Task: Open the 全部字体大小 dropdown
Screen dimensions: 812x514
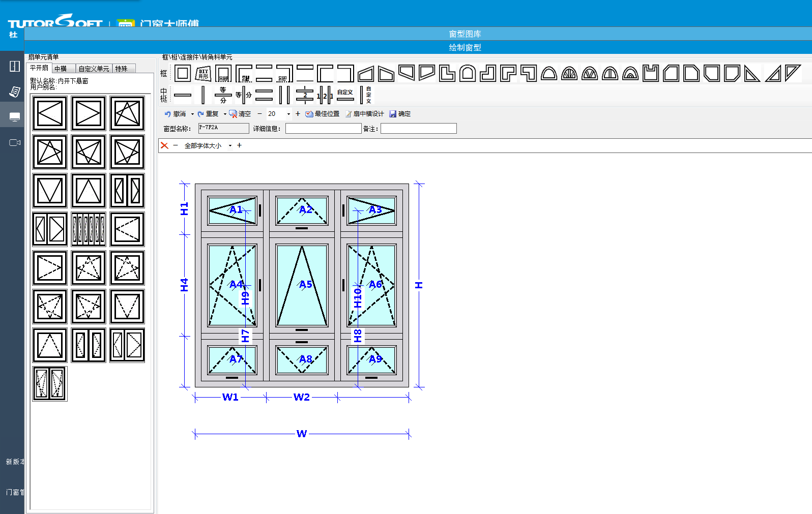Action: point(230,145)
